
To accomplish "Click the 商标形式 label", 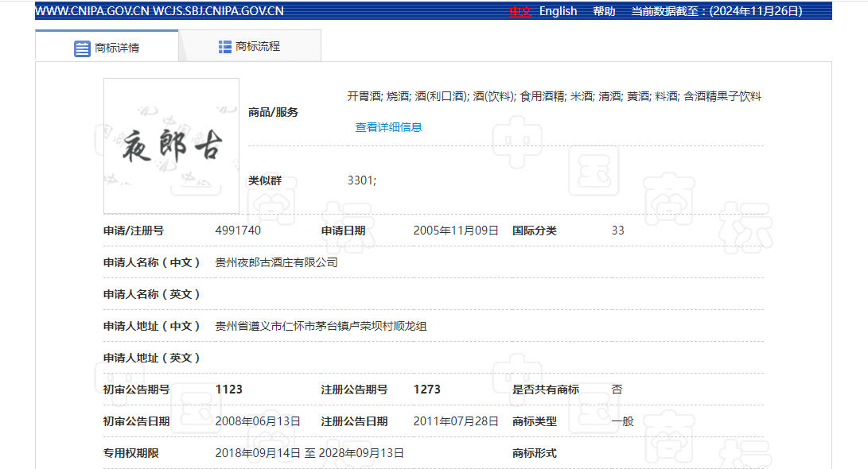I will 534,453.
